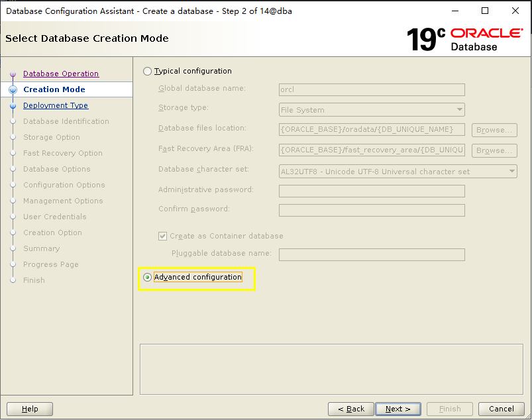This screenshot has width=532, height=420.
Task: Click the Administrative password field
Action: (372, 191)
